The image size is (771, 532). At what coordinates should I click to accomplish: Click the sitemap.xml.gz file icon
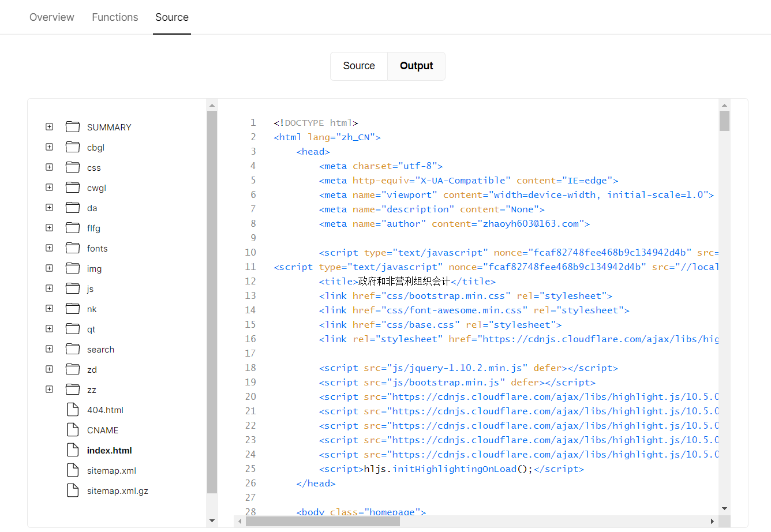tap(73, 490)
